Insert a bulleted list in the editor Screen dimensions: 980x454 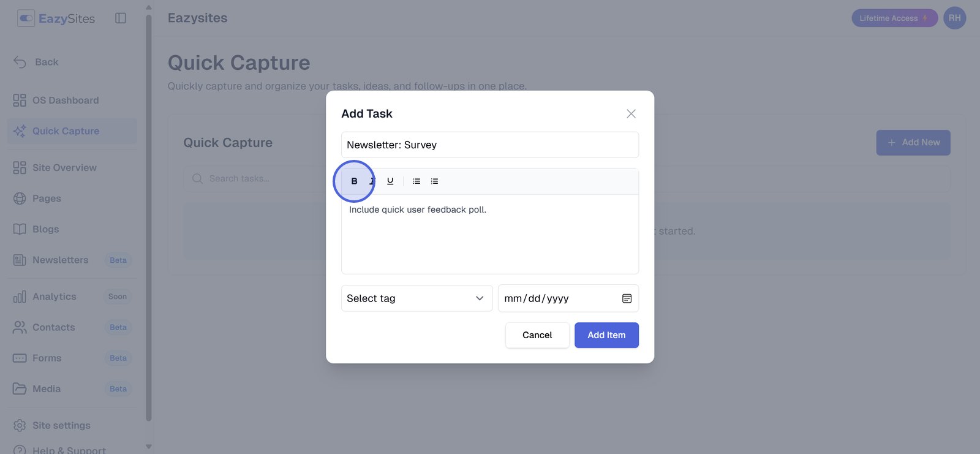[416, 181]
